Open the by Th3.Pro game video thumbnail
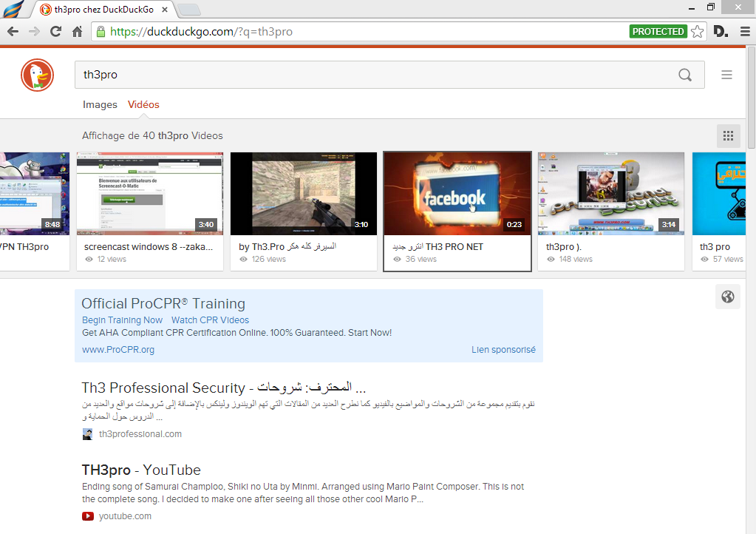The image size is (756, 534). [x=304, y=194]
